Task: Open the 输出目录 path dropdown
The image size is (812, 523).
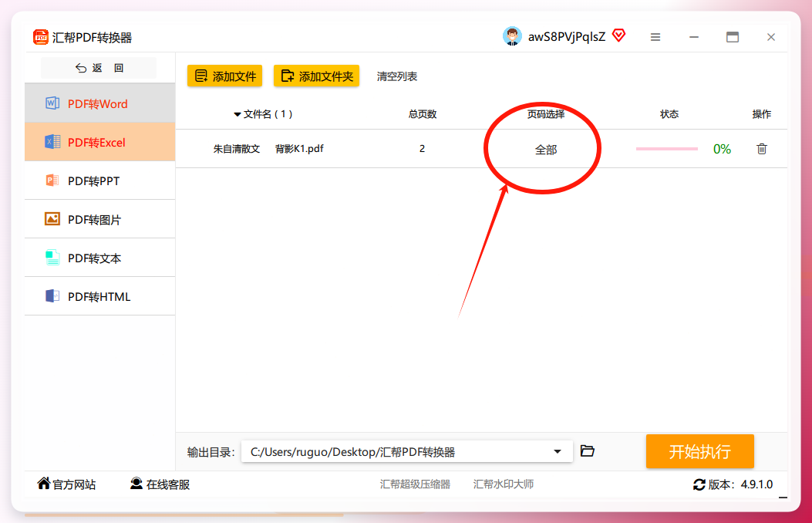Action: [558, 451]
